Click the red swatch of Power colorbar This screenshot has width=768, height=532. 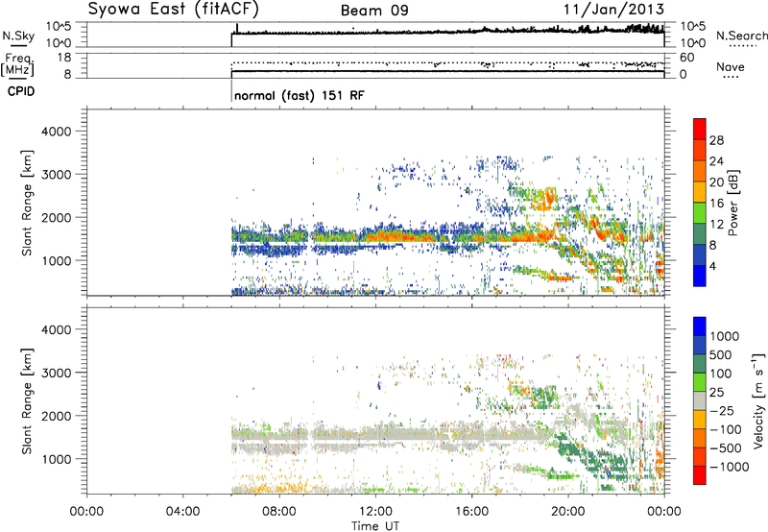(x=700, y=130)
